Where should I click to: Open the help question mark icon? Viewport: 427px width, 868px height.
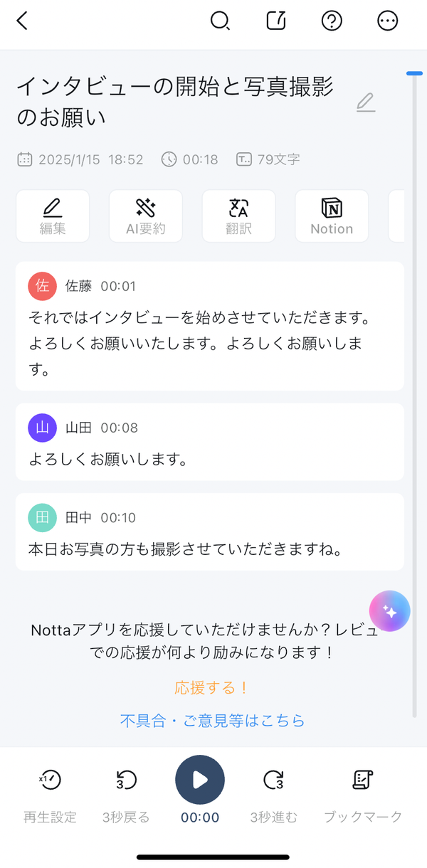pyautogui.click(x=332, y=21)
